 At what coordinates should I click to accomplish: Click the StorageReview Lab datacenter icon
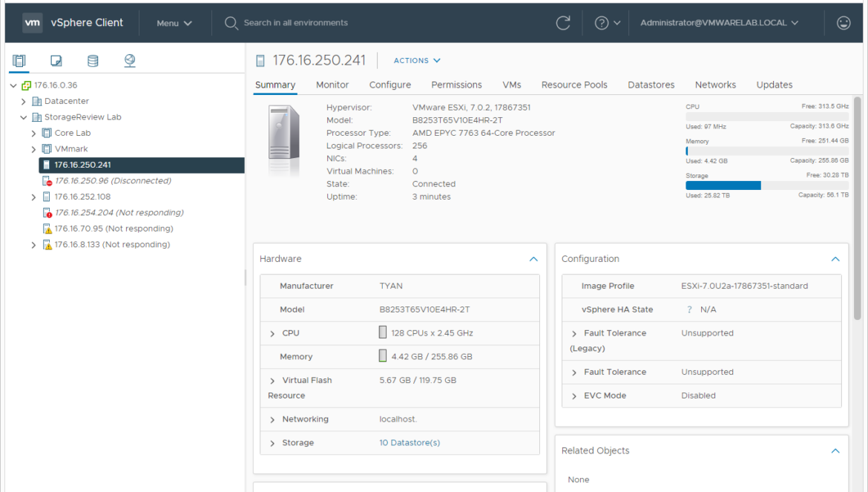(x=37, y=117)
